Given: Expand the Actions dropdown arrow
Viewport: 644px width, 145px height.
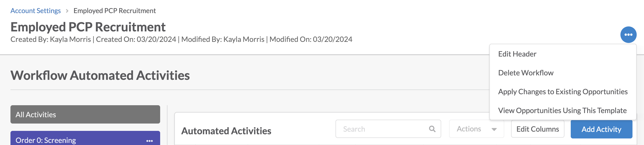Looking at the screenshot, I should pyautogui.click(x=494, y=129).
